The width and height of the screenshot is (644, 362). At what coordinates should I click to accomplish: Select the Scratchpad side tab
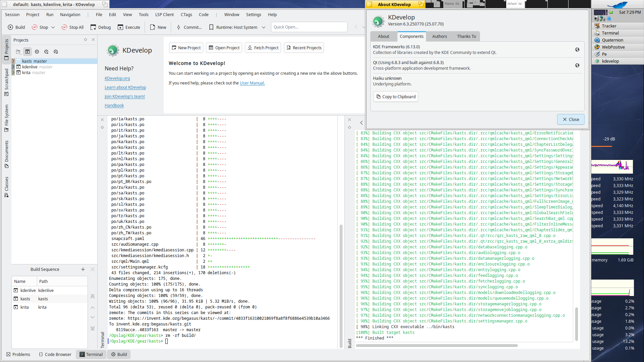coord(6,82)
